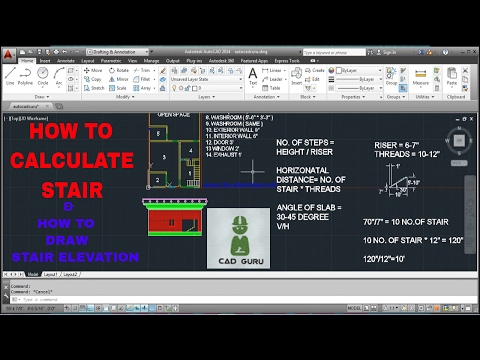Switch to the Layout2 tab
This screenshot has width=480, height=360.
[70, 274]
